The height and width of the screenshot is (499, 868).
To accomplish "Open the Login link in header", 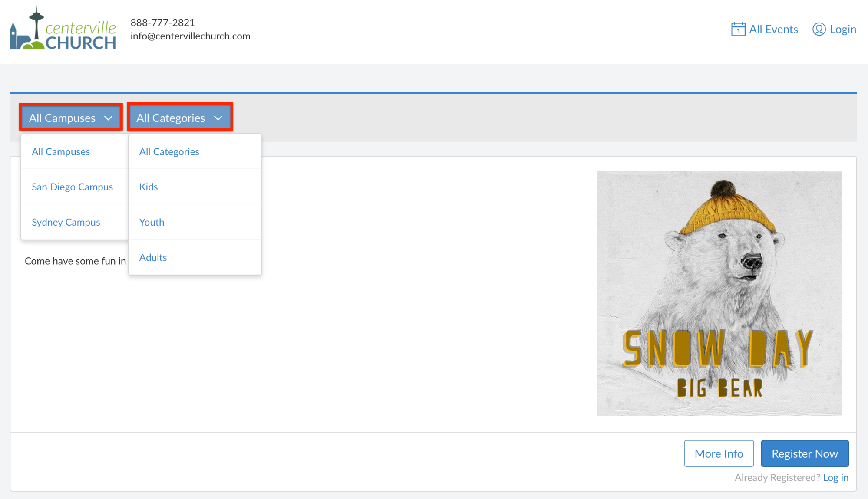I will point(842,30).
